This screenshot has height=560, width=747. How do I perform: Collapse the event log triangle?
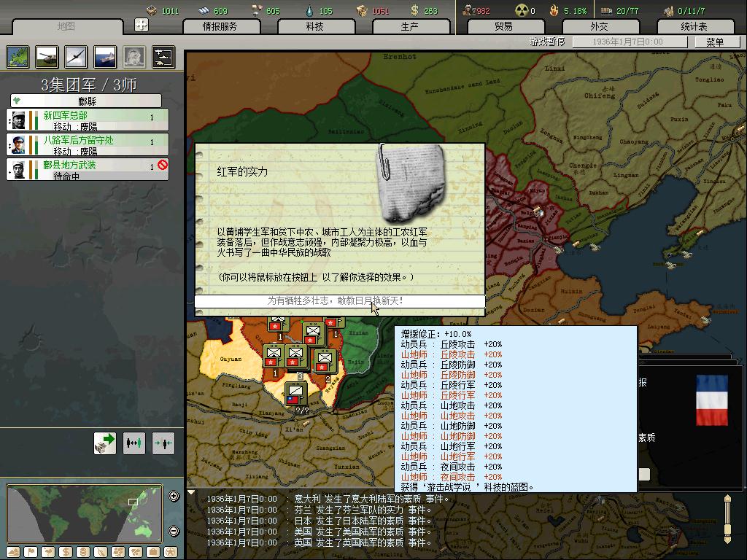click(x=191, y=492)
